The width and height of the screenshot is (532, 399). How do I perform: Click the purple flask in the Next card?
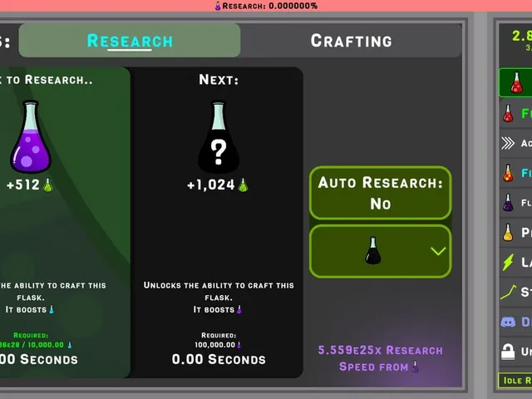(239, 309)
